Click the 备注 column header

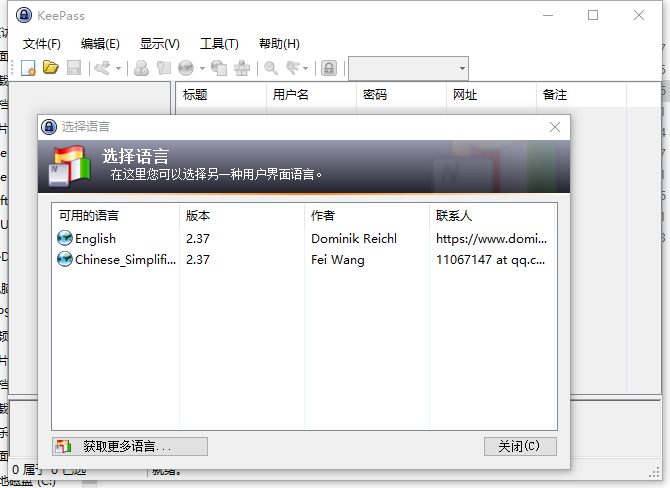tap(582, 94)
